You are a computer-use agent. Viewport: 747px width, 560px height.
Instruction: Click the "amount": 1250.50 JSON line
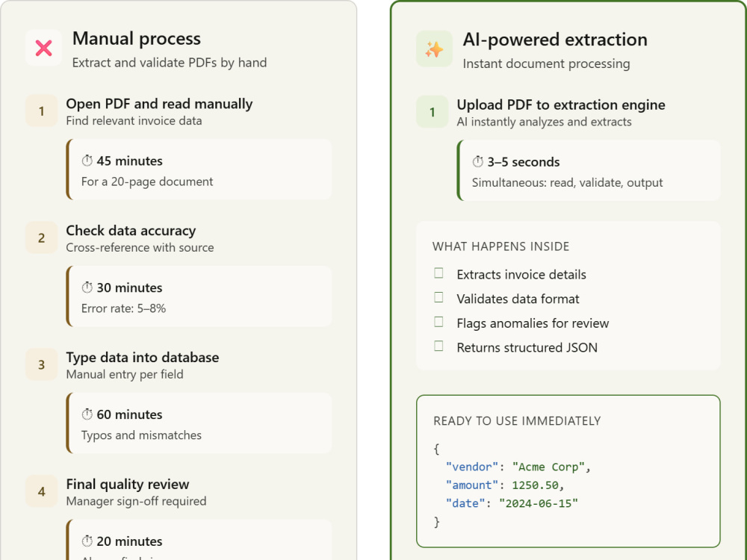(505, 485)
